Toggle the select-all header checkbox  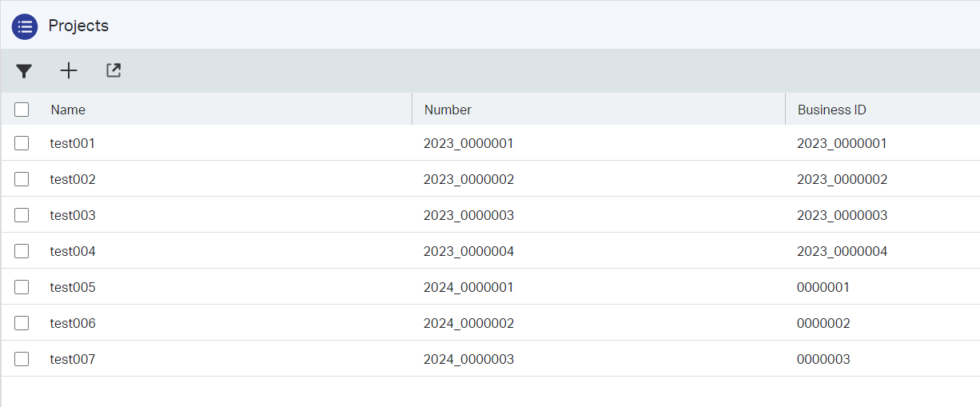(22, 110)
